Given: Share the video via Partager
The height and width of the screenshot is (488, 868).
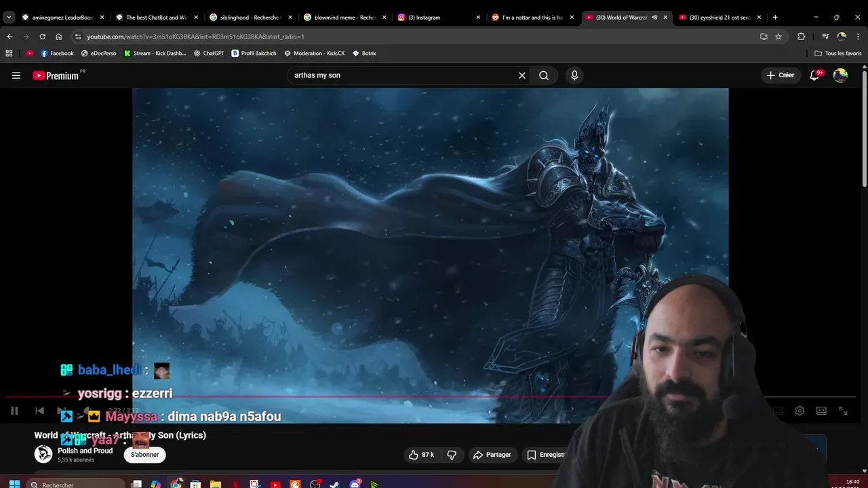Looking at the screenshot, I should tap(492, 455).
